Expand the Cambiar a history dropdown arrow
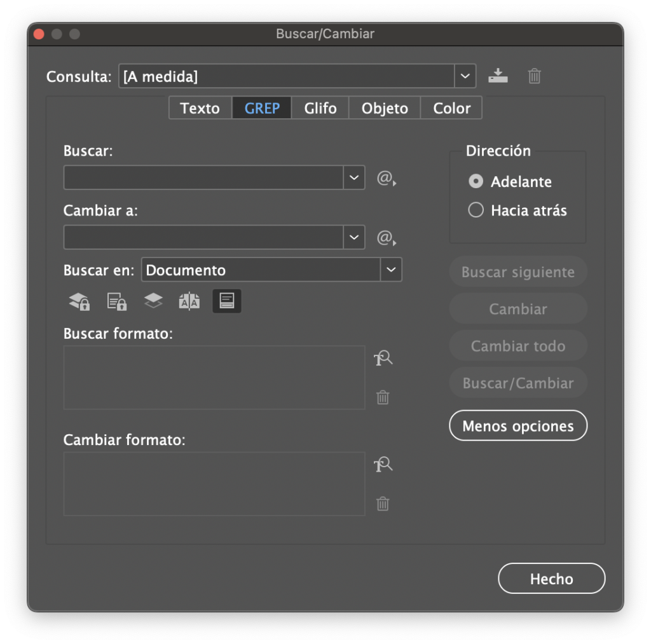The width and height of the screenshot is (651, 644). click(x=354, y=238)
